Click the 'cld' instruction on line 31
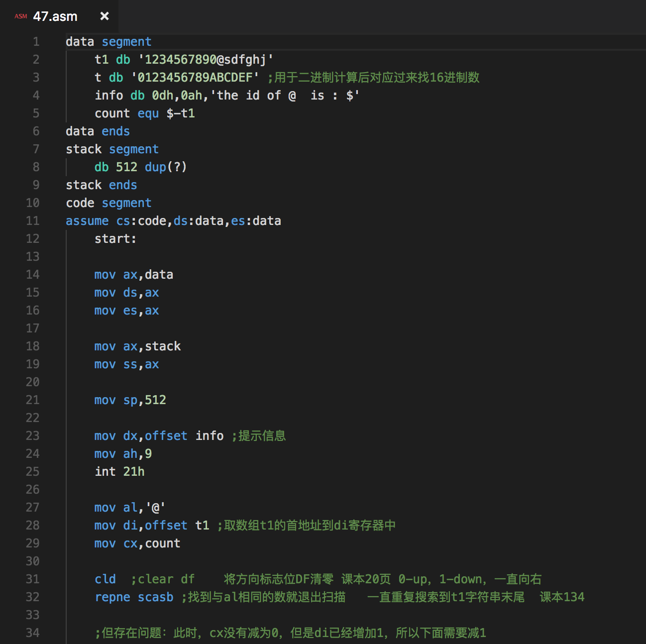The width and height of the screenshot is (646, 644). coord(105,579)
